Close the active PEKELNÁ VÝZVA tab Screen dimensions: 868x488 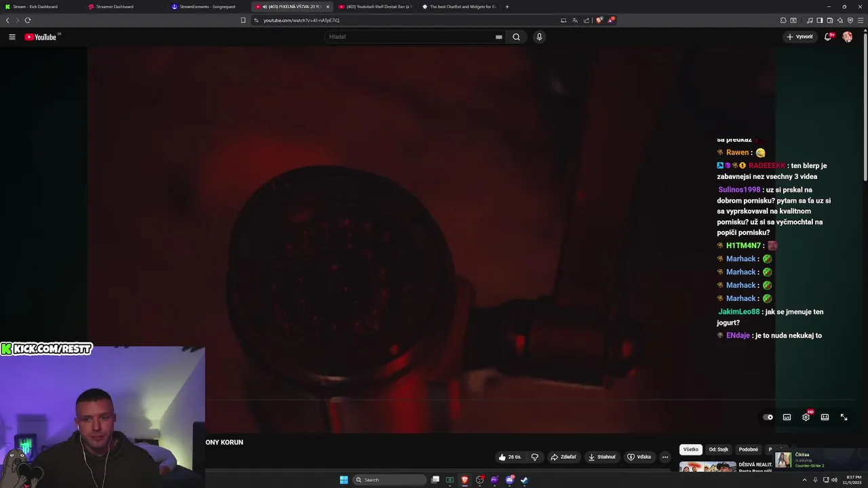(328, 7)
